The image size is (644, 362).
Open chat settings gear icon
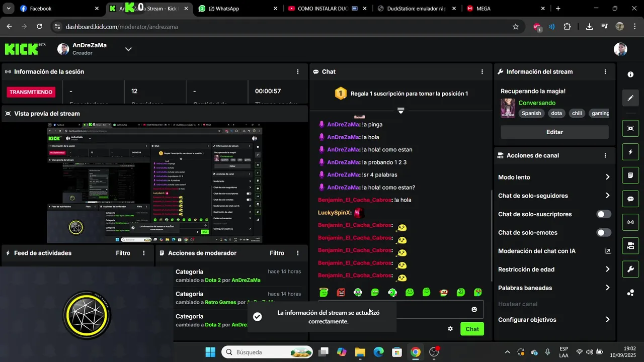(x=450, y=329)
